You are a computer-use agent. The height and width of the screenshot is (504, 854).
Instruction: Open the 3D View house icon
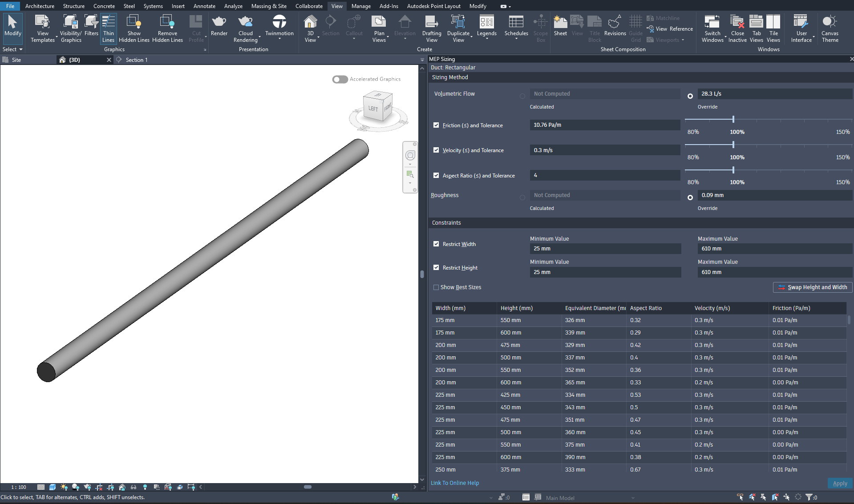[x=310, y=21]
